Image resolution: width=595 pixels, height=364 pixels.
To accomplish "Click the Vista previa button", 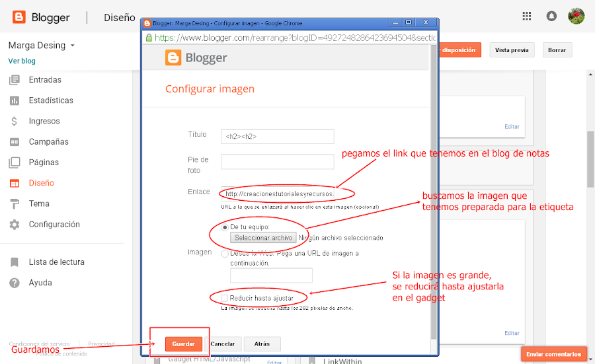I will (512, 50).
